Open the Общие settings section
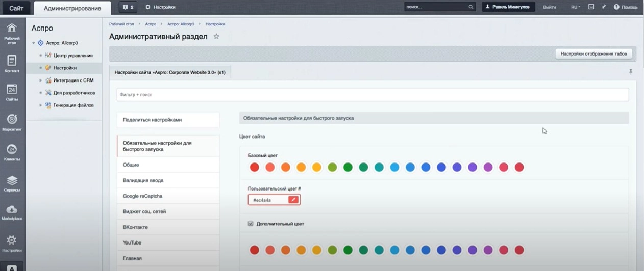The width and height of the screenshot is (644, 271). coord(168,165)
